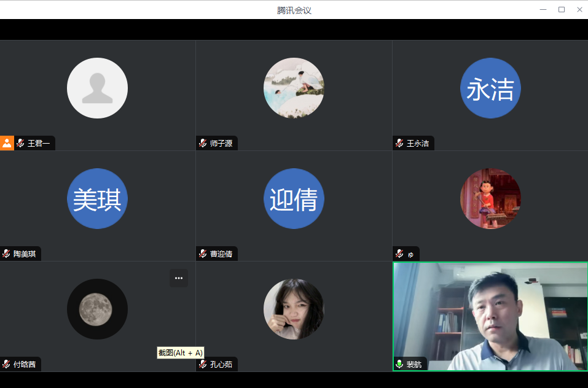This screenshot has height=388, width=588.
Task: Select the blue 美琪 avatar circle
Action: [97, 199]
